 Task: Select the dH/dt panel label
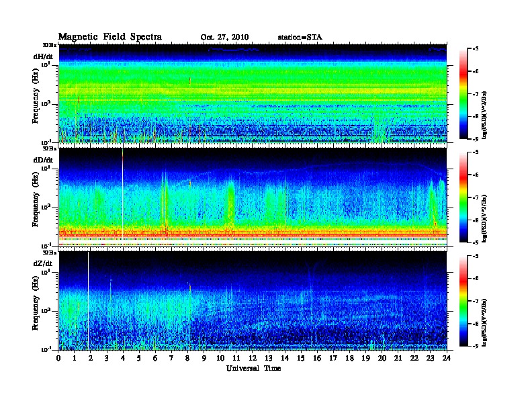43,56
